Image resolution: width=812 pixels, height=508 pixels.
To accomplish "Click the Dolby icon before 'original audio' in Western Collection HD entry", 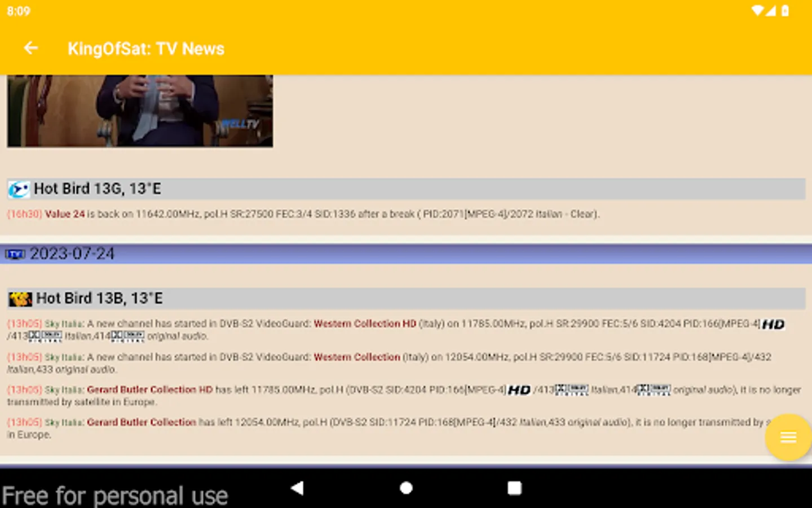I will tap(128, 336).
